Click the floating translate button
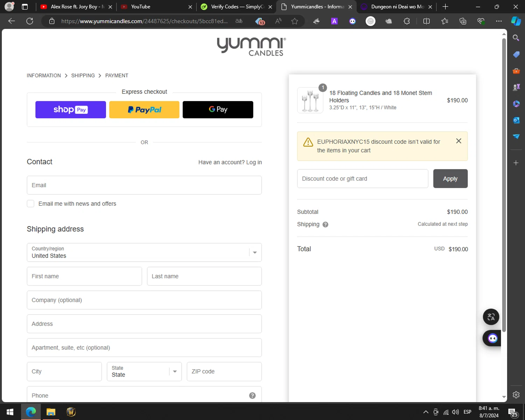The height and width of the screenshot is (420, 525). [491, 317]
